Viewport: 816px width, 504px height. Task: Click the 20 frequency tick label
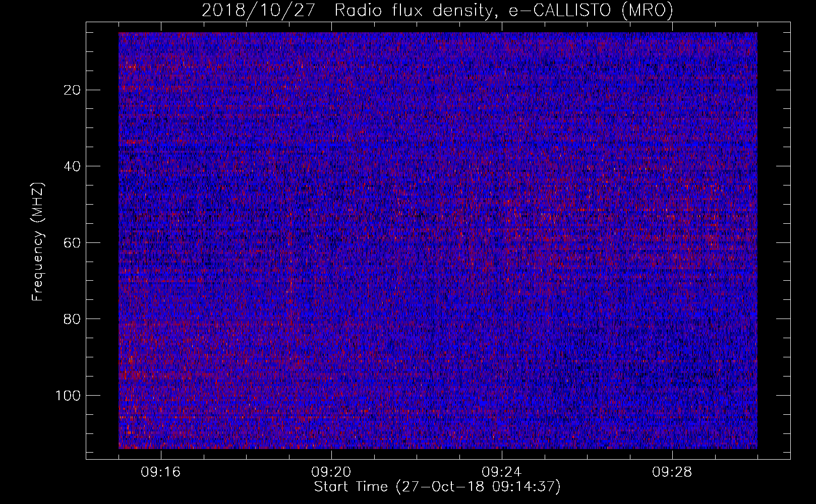[x=73, y=90]
